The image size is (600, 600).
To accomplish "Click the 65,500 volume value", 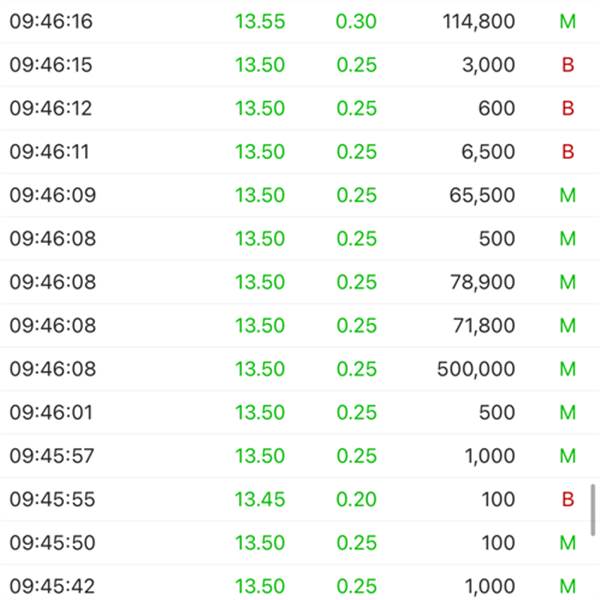I will tap(482, 195).
